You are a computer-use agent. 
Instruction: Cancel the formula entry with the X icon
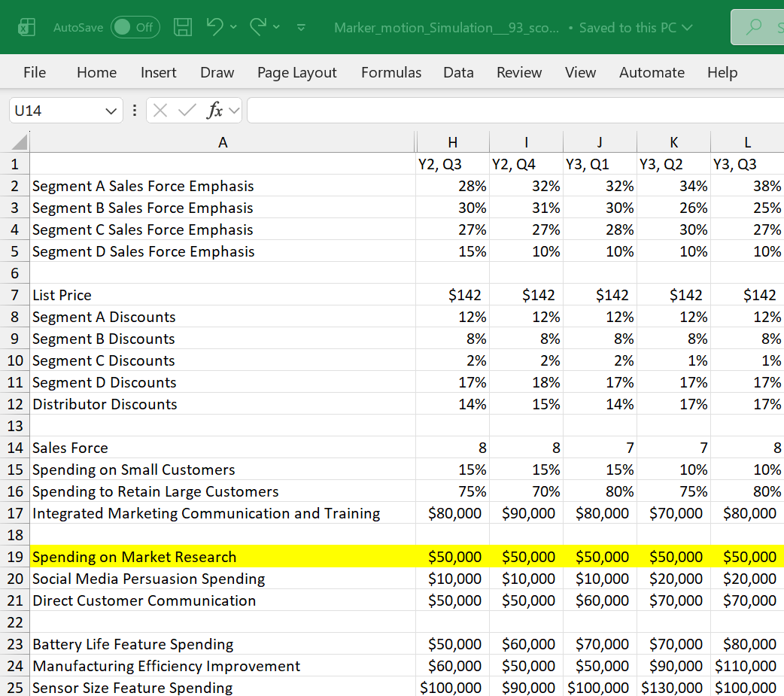coord(160,110)
